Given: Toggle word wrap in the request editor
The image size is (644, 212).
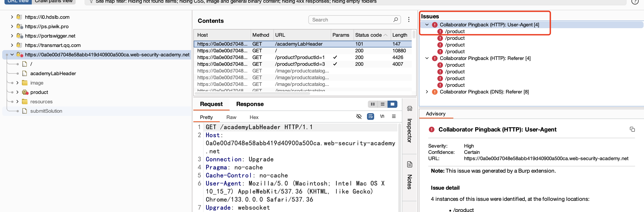Looking at the screenshot, I should 370,116.
